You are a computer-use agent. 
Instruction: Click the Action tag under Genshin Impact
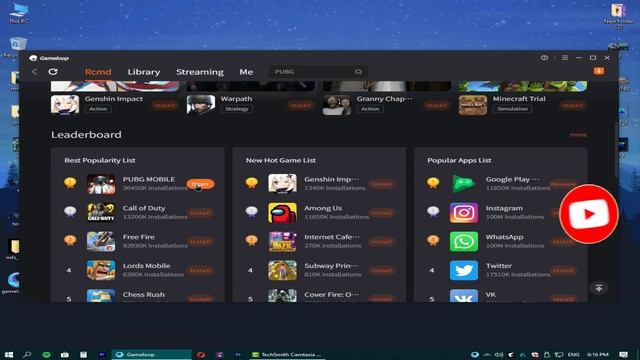pos(98,109)
